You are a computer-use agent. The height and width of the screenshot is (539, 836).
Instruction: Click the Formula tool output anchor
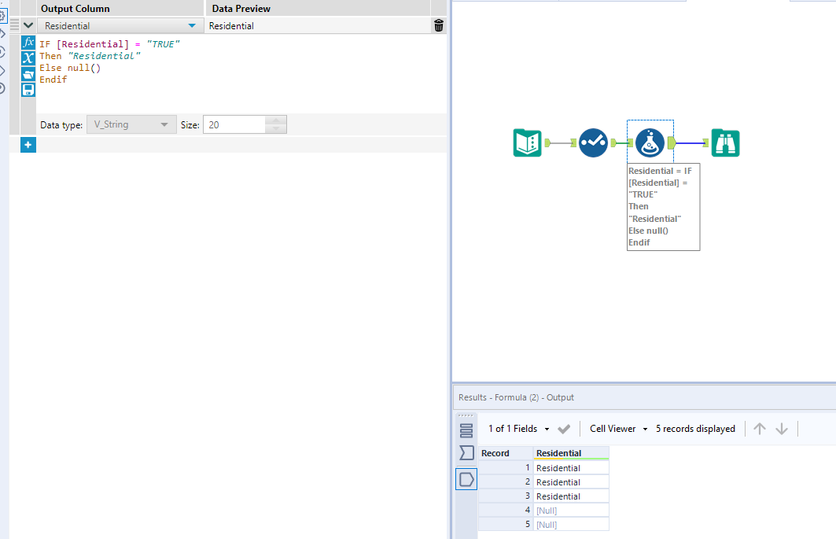click(x=672, y=143)
